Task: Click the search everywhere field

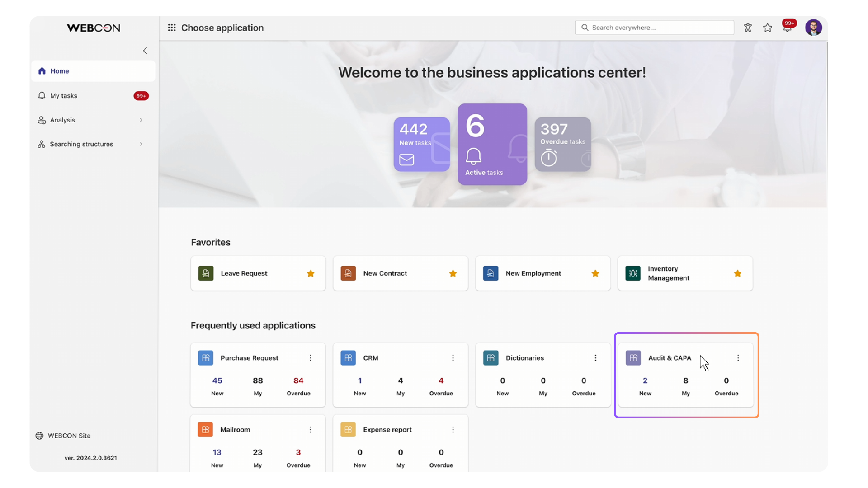Action: click(654, 28)
